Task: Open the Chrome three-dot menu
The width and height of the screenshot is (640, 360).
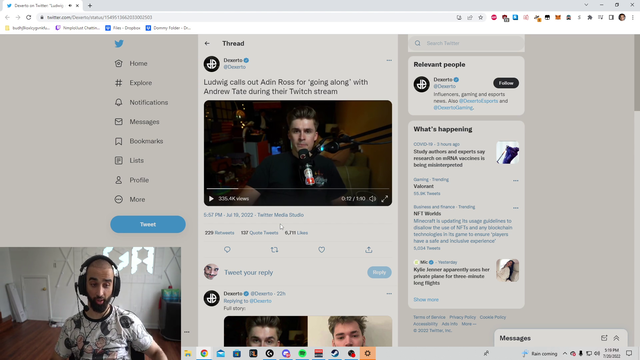Action: pos(633,18)
